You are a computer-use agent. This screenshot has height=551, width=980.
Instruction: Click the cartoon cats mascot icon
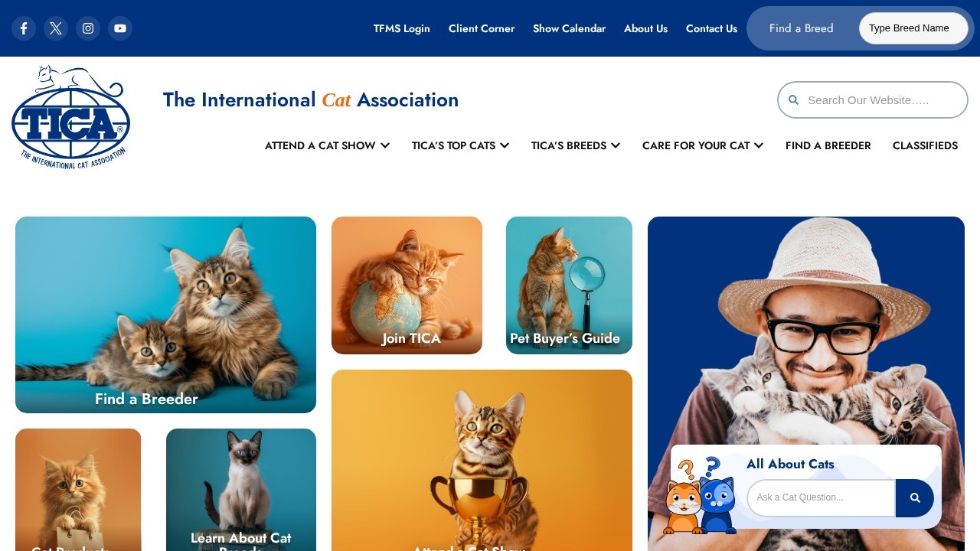700,496
